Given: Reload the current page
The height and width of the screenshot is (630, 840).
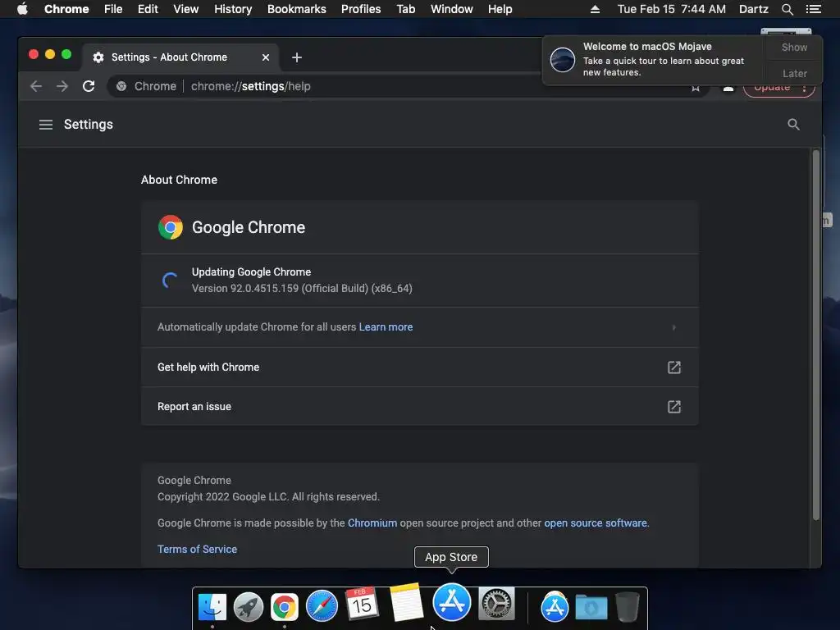Looking at the screenshot, I should 89,86.
